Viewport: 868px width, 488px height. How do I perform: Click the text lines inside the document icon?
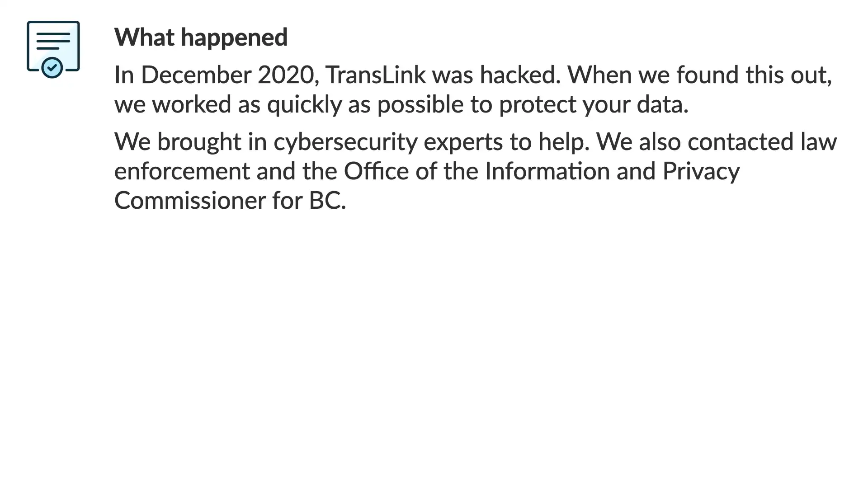[53, 41]
